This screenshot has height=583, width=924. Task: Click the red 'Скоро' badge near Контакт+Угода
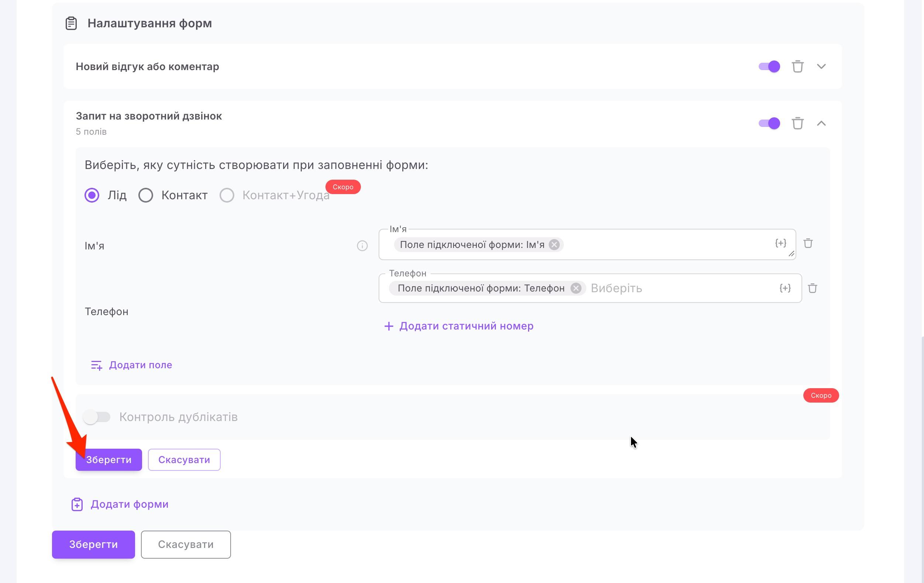(343, 187)
